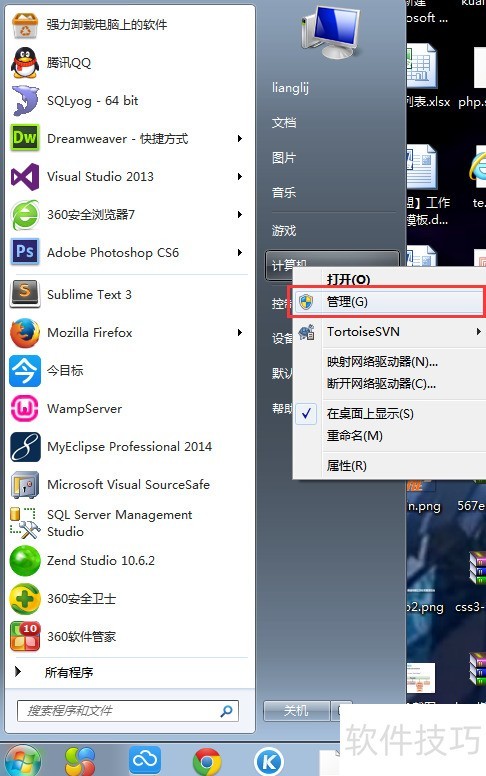Toggle 在桌面上显示(S) check mark
Viewport: 486px width, 776px height.
(306, 413)
